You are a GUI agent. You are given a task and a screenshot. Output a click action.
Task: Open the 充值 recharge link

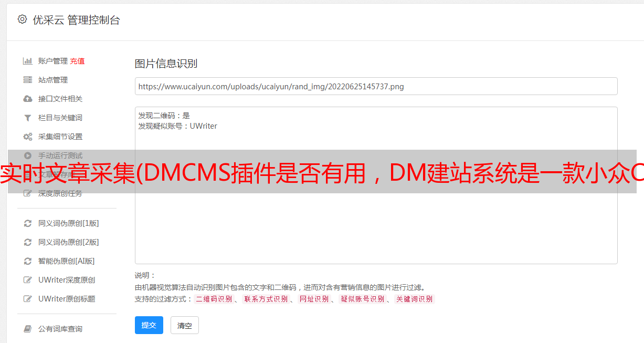click(x=77, y=61)
